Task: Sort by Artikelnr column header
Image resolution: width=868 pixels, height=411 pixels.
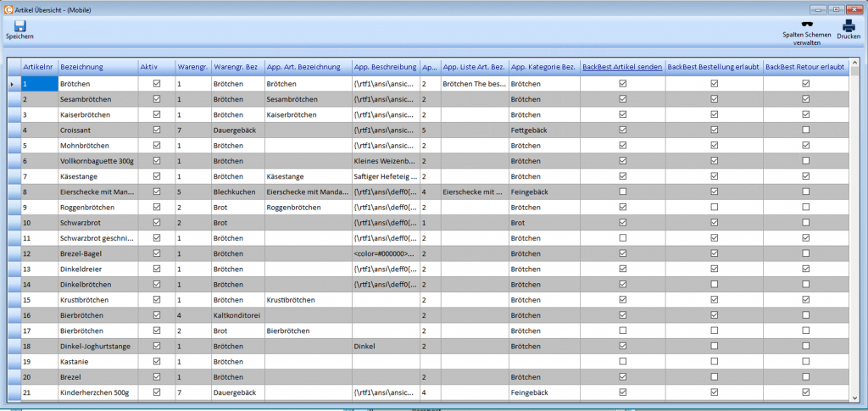Action: pyautogui.click(x=38, y=67)
